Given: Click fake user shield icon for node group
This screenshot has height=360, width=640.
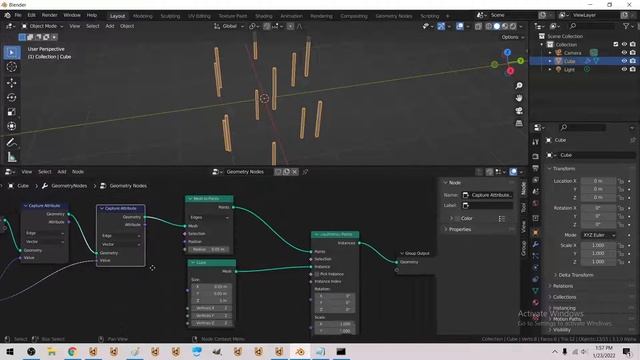Looking at the screenshot, I should 278,172.
